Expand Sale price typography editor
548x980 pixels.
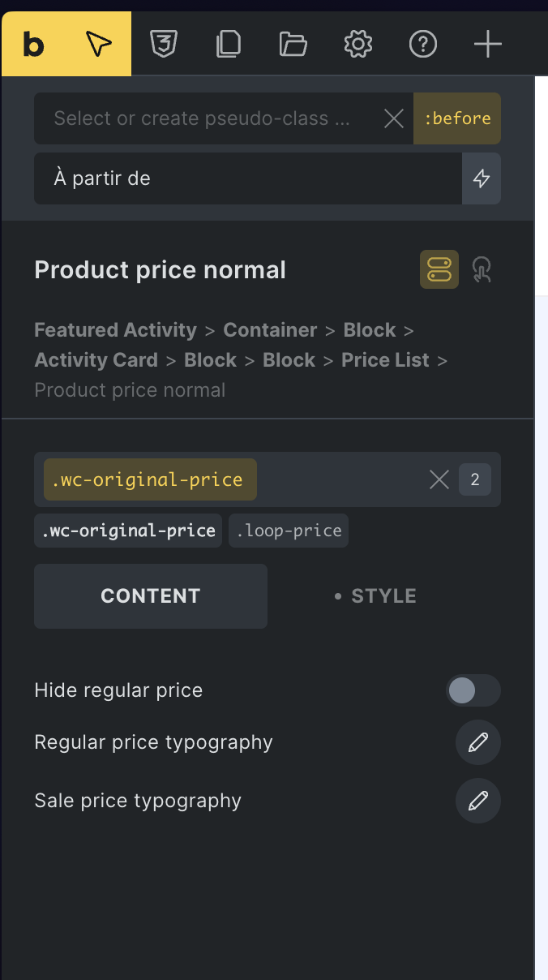tap(478, 801)
